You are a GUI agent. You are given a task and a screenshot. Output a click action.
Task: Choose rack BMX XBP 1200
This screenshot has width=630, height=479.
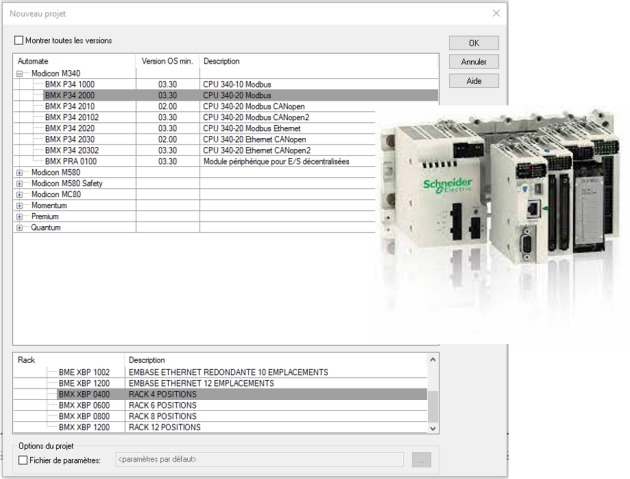pos(84,427)
